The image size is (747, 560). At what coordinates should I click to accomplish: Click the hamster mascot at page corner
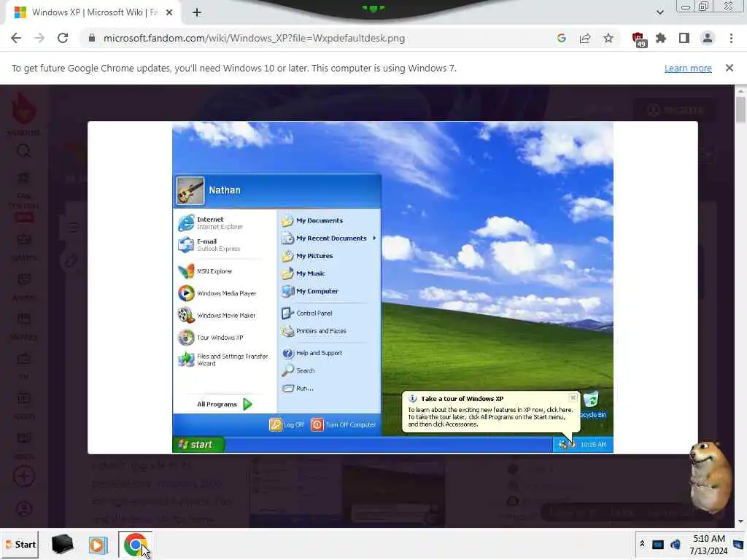(x=711, y=476)
